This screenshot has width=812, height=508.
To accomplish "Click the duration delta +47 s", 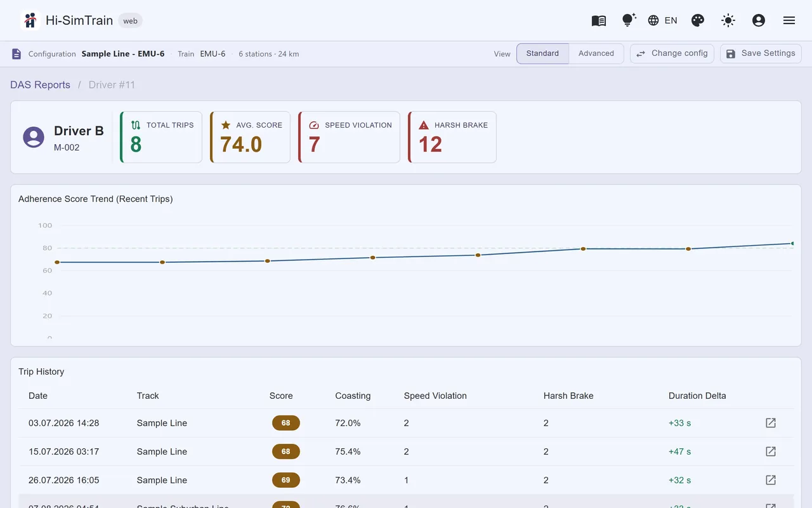I will (679, 451).
